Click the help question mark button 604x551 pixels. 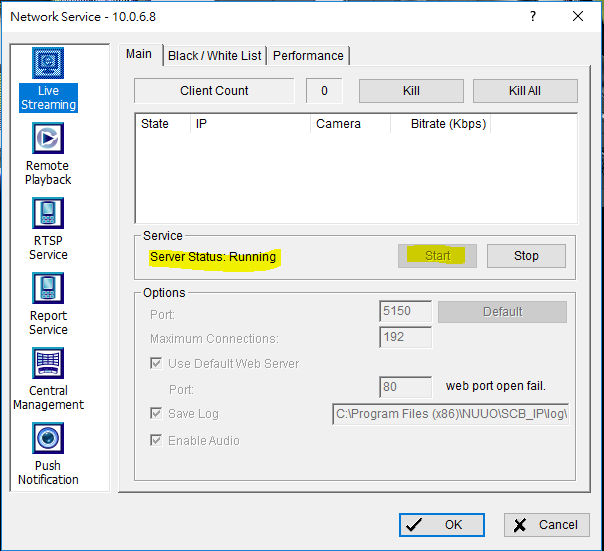tap(532, 17)
